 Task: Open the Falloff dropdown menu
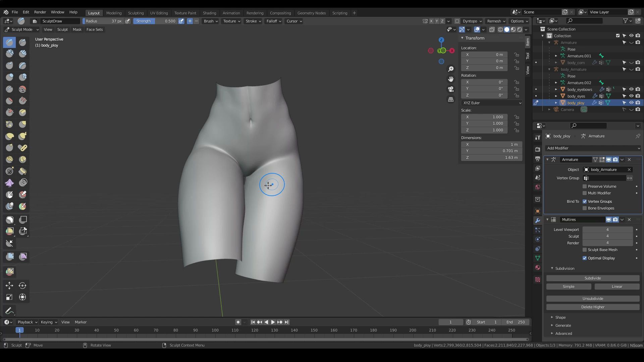click(273, 21)
